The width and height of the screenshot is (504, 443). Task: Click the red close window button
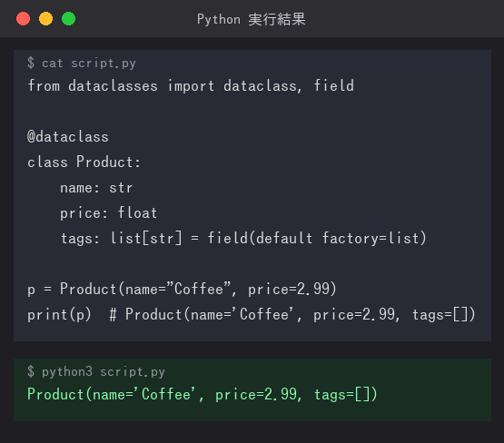[23, 19]
